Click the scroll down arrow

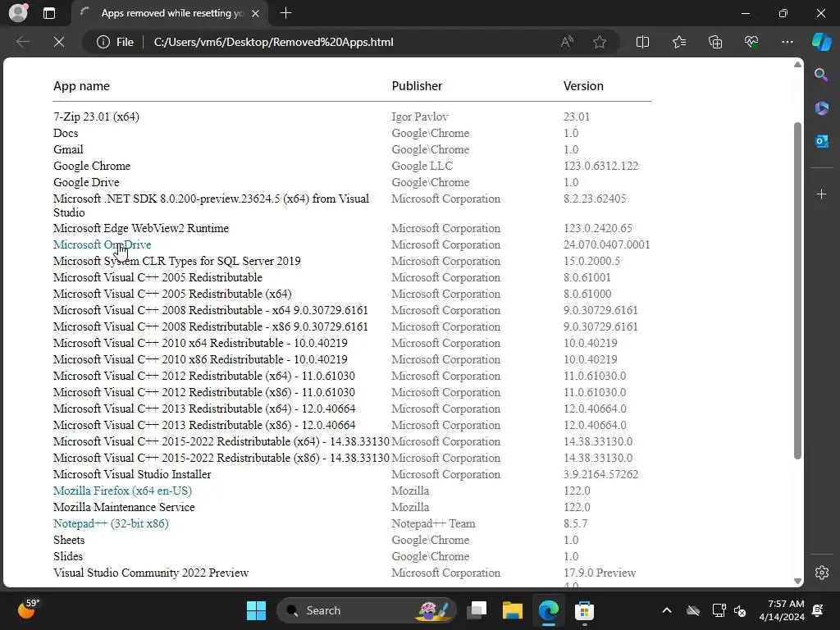797,581
